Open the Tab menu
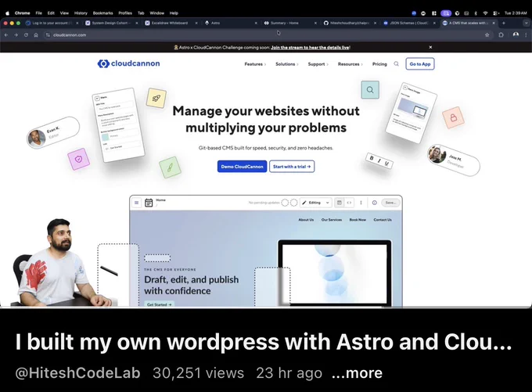 coord(141,13)
